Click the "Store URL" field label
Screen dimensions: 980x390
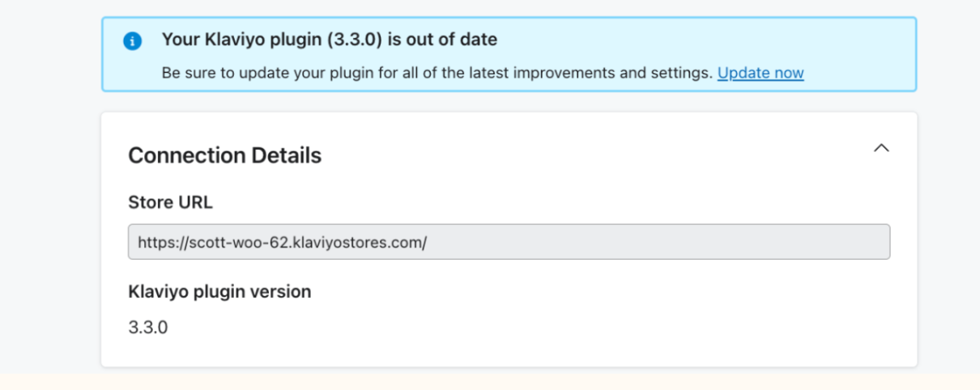click(x=170, y=202)
